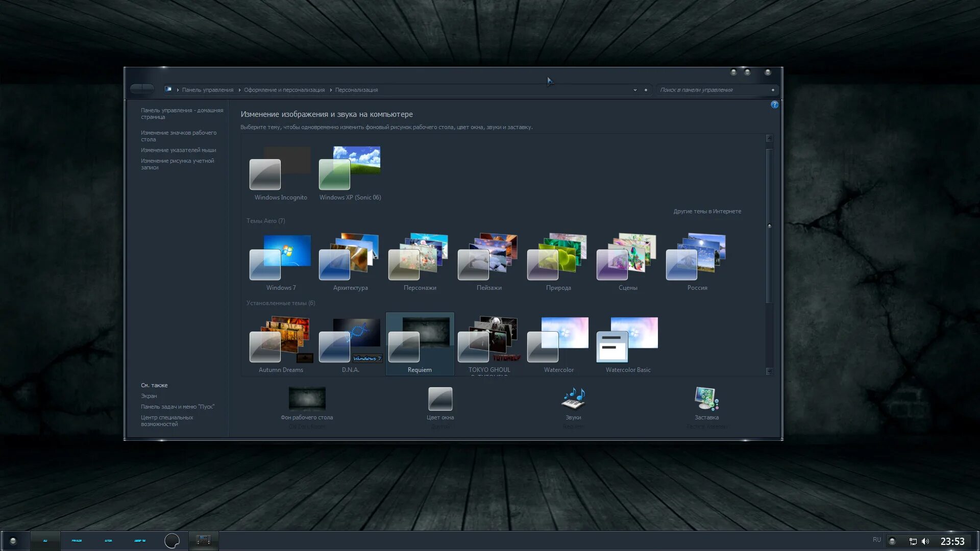This screenshot has height=551, width=980.
Task: Click the Start orb on taskbar
Action: [x=13, y=541]
